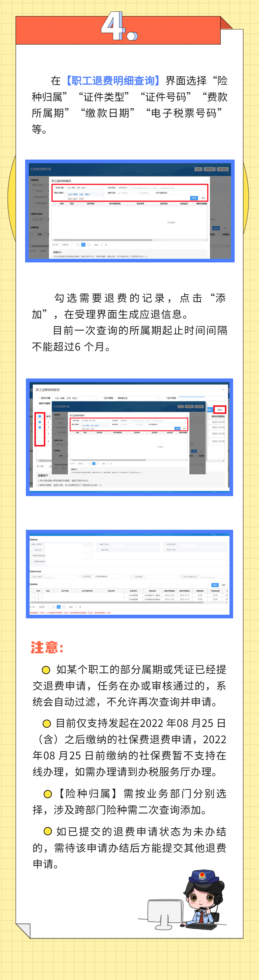Click page 1 pagination button in first screenshot
The height and width of the screenshot is (980, 259).
point(83,245)
